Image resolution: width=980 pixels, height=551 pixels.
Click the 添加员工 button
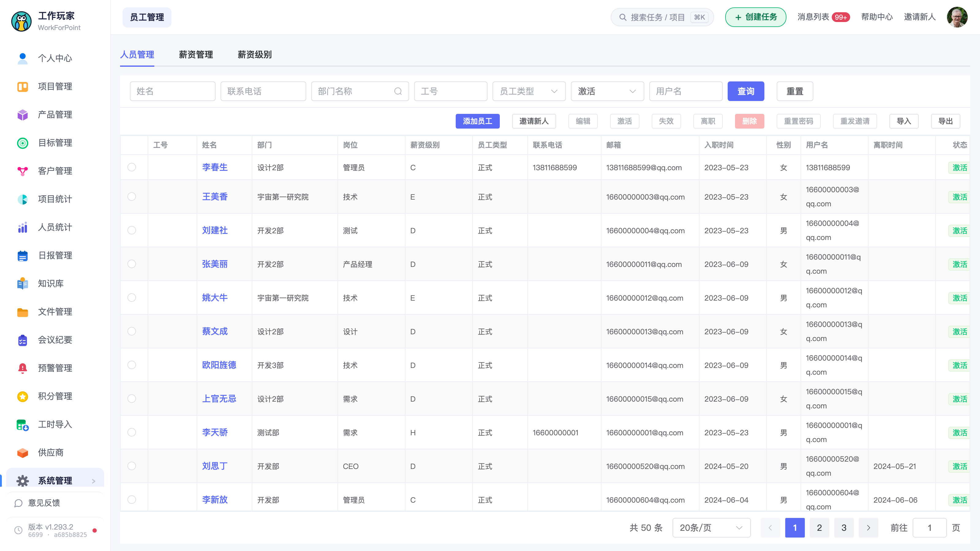(477, 121)
